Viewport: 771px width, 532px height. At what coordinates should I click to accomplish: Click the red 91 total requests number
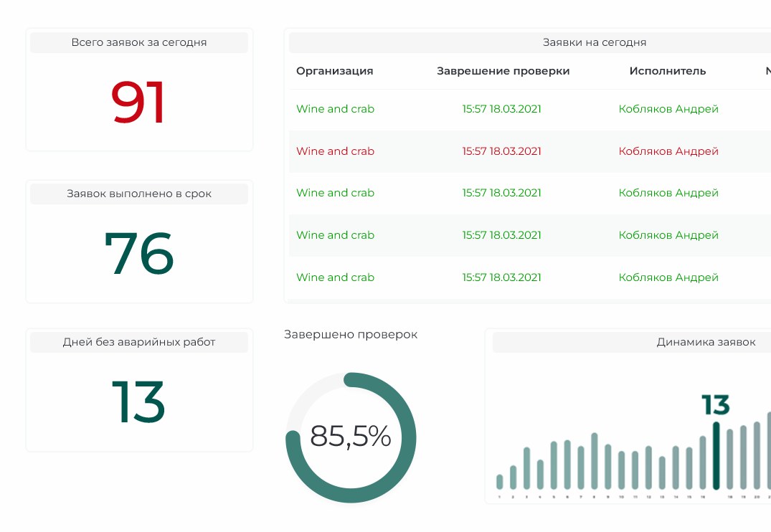[138, 103]
